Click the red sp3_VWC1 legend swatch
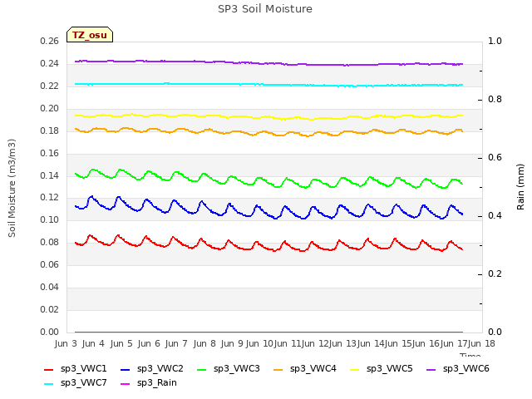The height and width of the screenshot is (399, 532). click(49, 370)
